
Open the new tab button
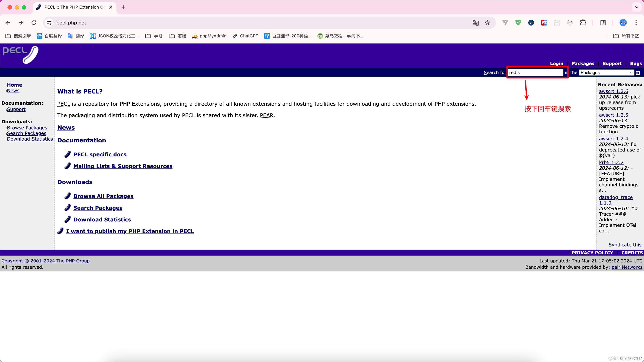point(124,7)
